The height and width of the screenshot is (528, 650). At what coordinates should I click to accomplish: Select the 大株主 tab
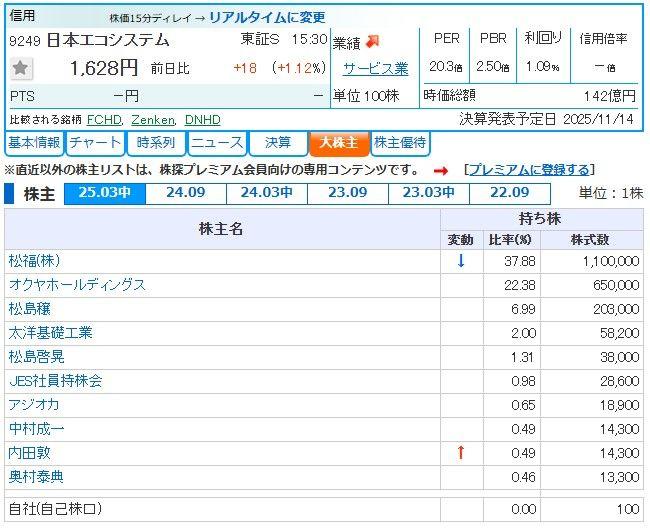[x=339, y=143]
